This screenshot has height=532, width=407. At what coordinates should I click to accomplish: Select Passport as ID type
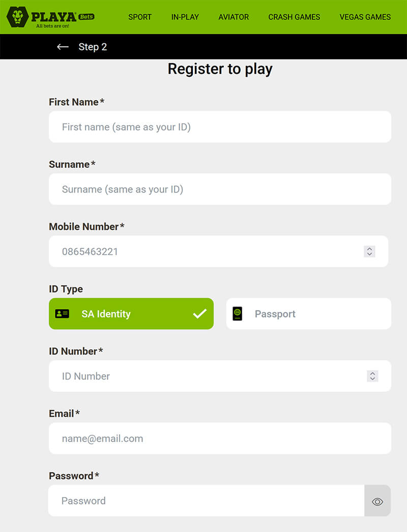click(x=308, y=314)
